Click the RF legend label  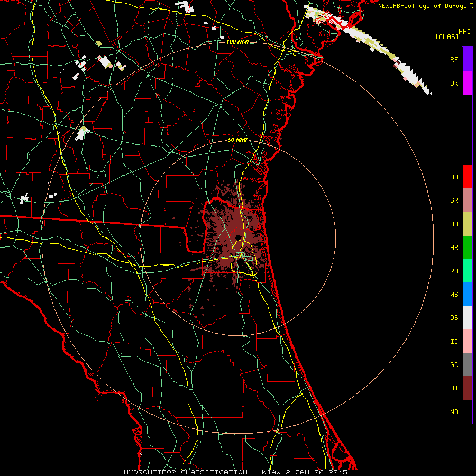pyautogui.click(x=454, y=59)
